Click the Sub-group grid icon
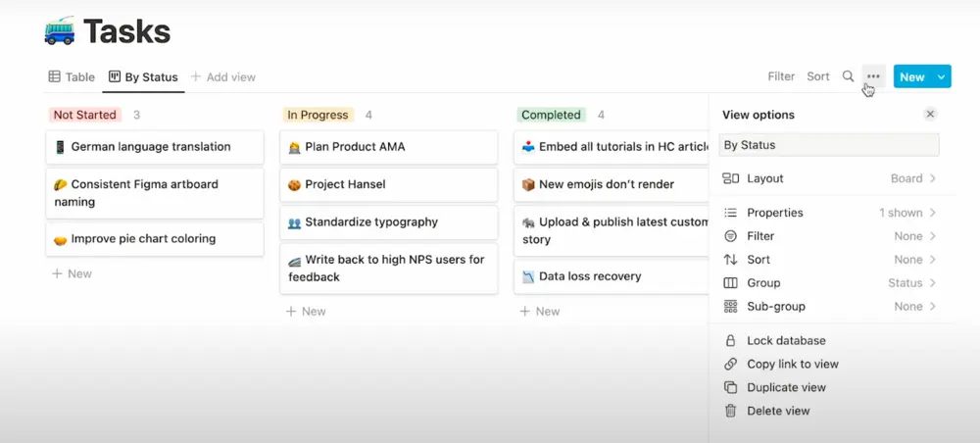The height and width of the screenshot is (443, 980). click(730, 306)
